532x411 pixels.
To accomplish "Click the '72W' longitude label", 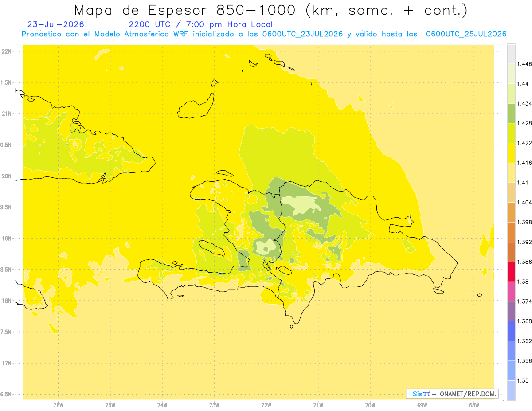I will click(x=266, y=405).
